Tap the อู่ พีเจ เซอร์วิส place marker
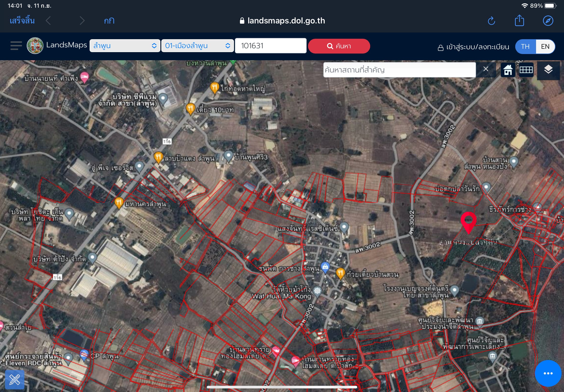Image resolution: width=564 pixels, height=392 pixels. click(140, 167)
